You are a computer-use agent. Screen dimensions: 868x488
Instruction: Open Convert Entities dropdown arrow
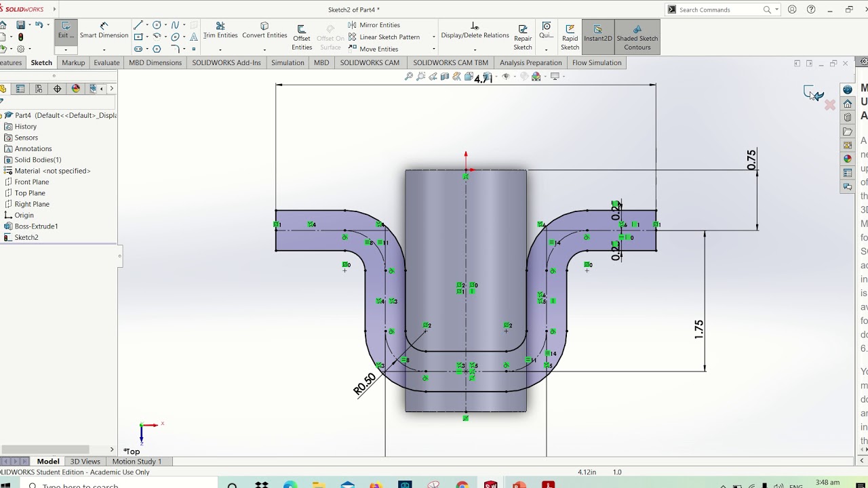264,49
